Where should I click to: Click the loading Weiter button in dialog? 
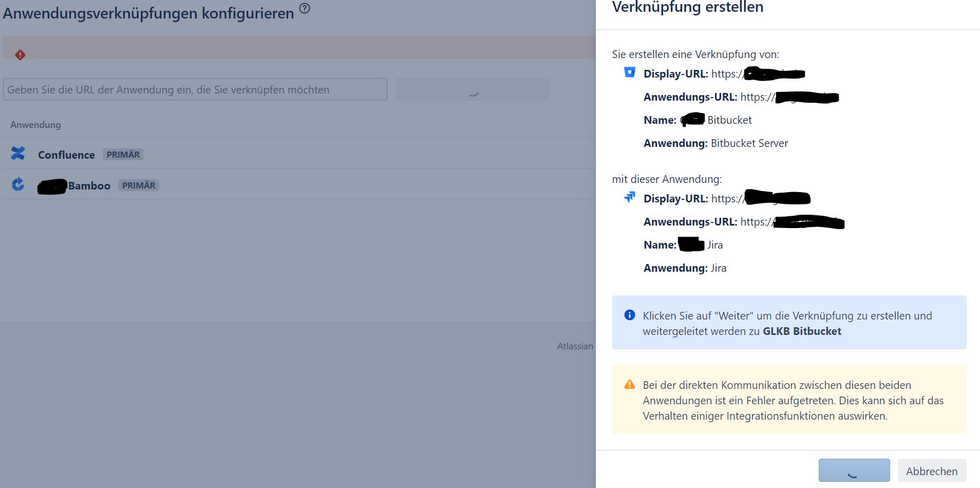pos(854,471)
